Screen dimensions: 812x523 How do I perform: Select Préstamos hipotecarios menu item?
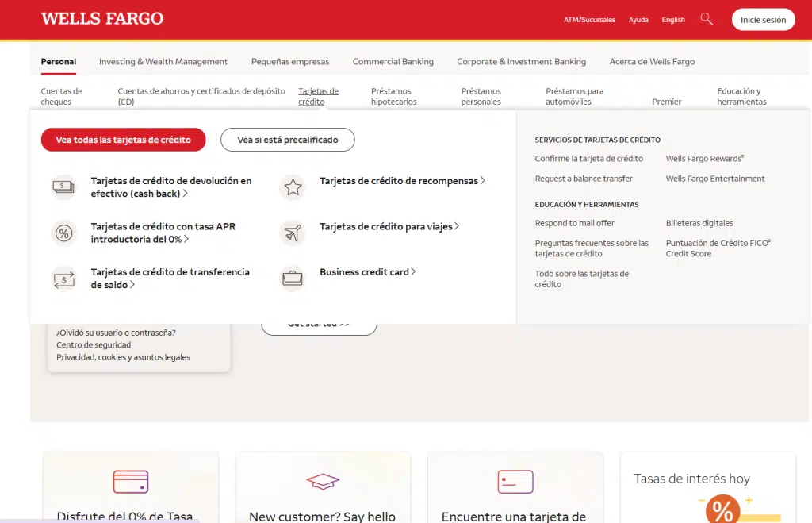coord(393,97)
